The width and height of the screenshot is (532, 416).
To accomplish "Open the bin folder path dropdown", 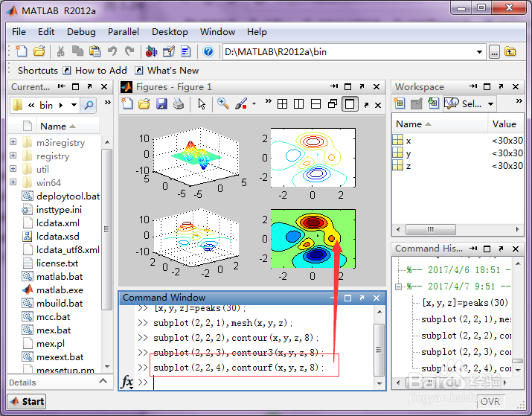I will pyautogui.click(x=74, y=105).
